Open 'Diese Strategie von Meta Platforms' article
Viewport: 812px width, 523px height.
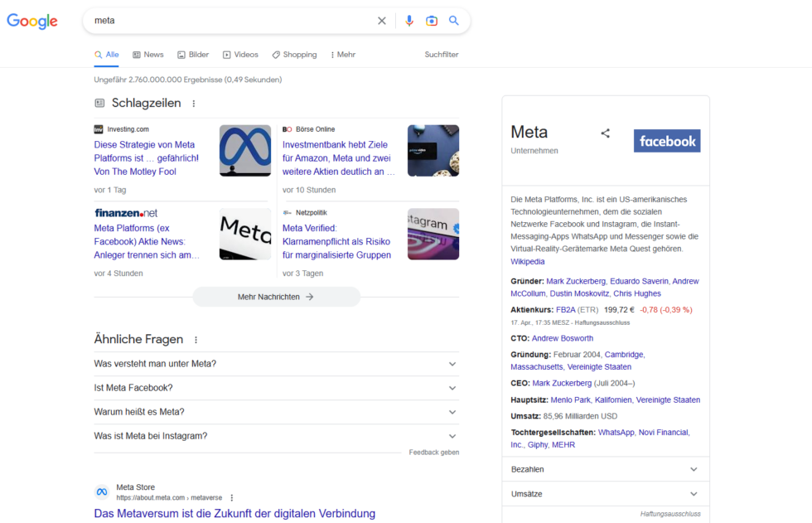click(x=146, y=158)
